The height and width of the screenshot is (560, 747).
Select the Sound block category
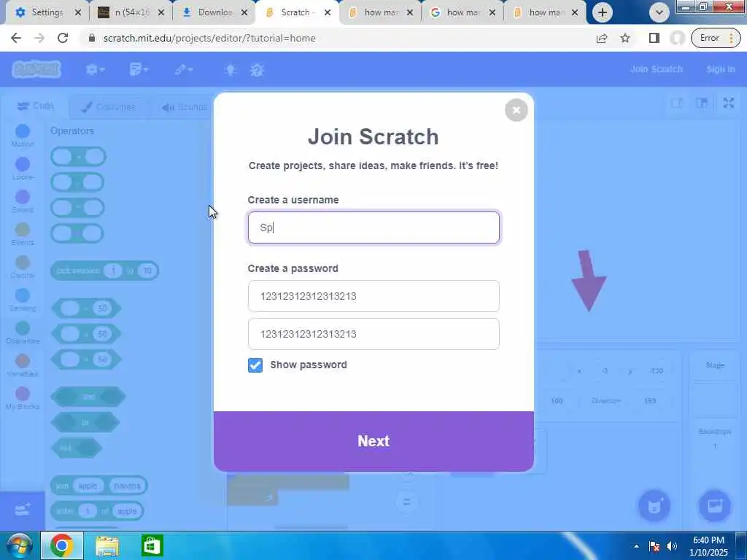pos(23,201)
